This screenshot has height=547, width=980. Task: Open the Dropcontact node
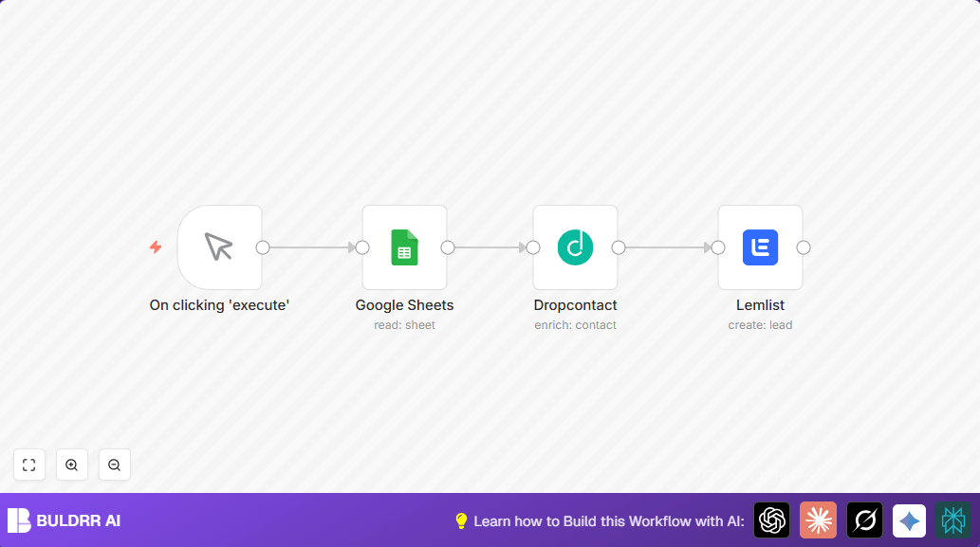(575, 247)
